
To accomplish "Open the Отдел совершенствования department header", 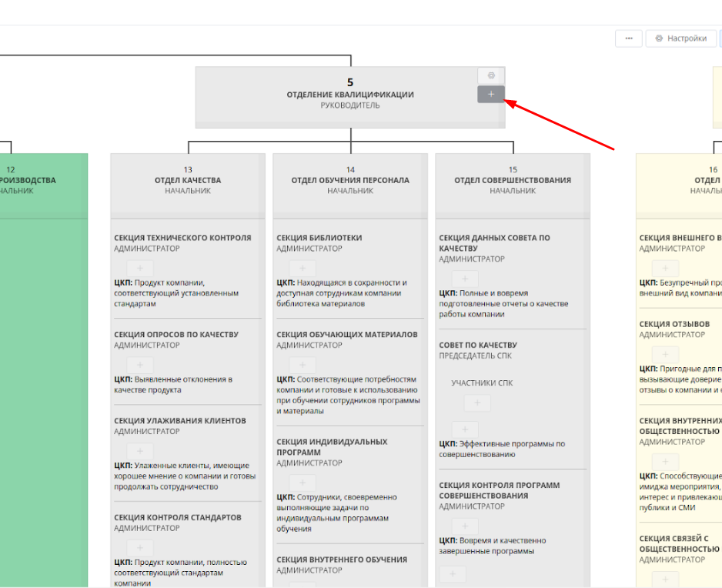I will [x=513, y=181].
